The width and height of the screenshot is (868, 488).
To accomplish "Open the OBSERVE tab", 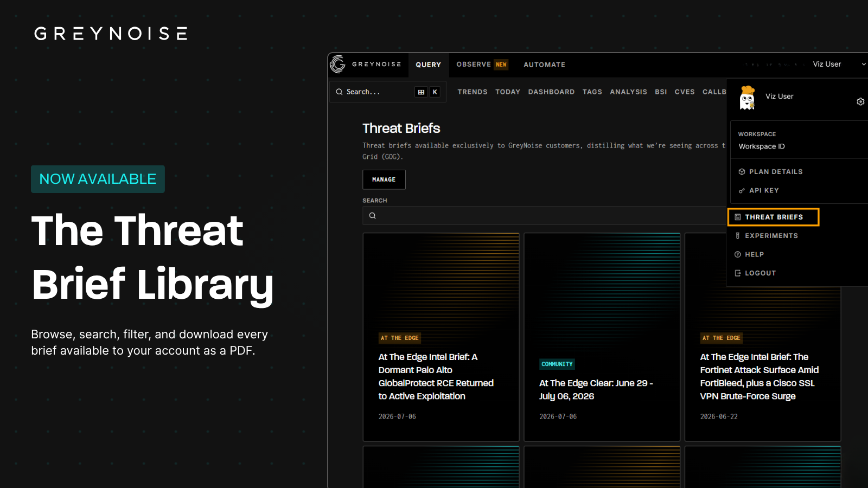I will [474, 64].
